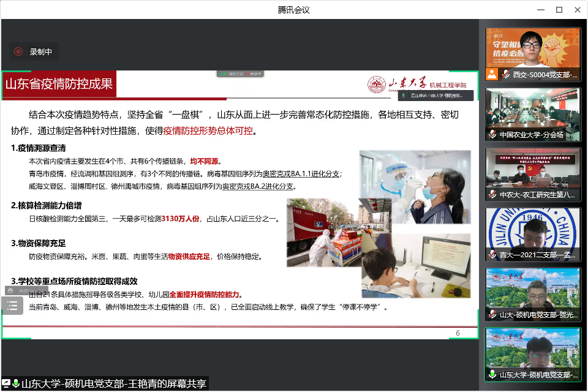588x392 pixels.
Task: Click the muted mic on 西交-S0004党支部 tile
Action: click(x=505, y=74)
